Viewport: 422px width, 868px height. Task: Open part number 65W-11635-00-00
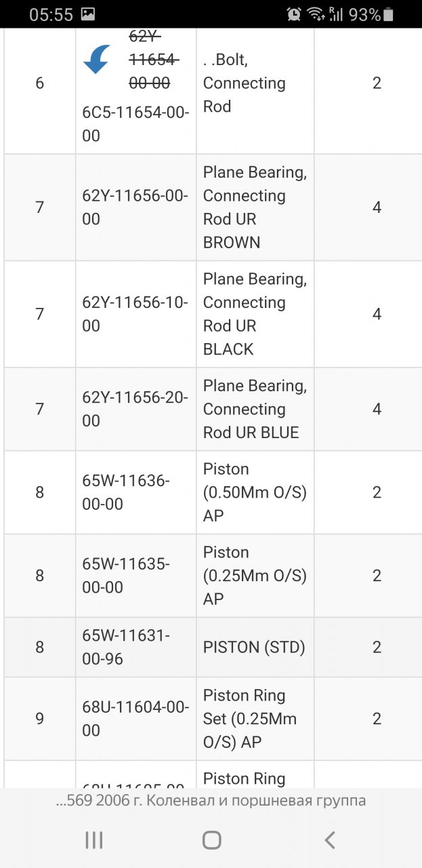click(126, 576)
